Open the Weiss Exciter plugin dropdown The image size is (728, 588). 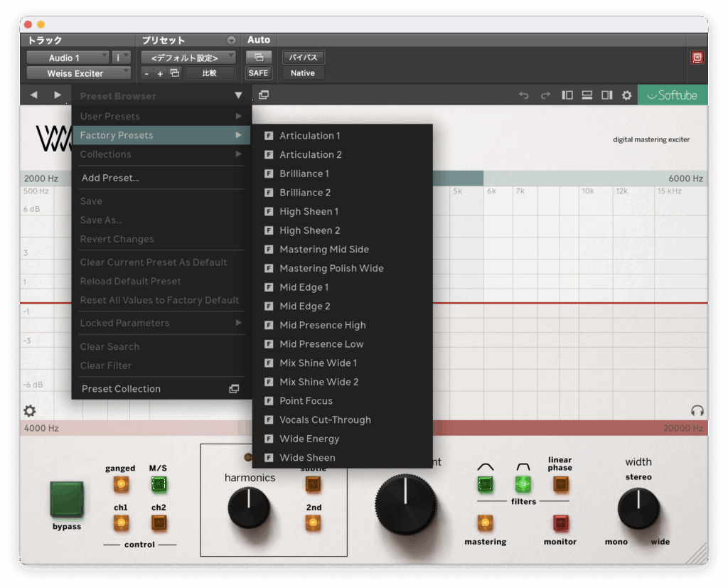(x=78, y=73)
